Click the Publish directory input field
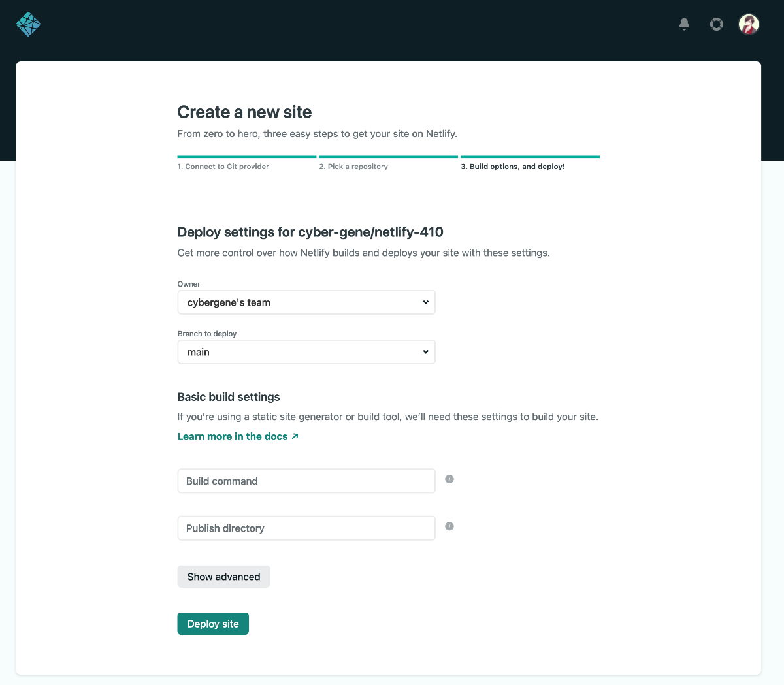Screen dimensions: 784x685 pos(306,528)
